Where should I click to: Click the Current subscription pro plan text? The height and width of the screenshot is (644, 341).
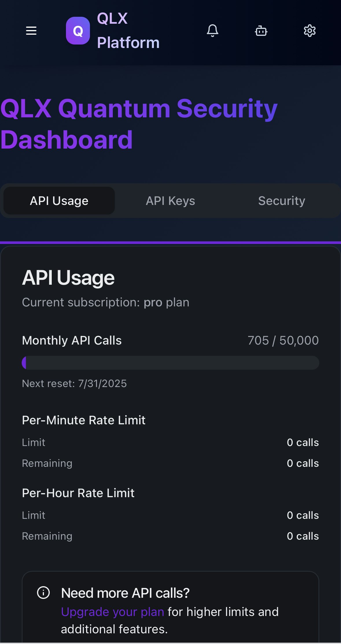106,302
